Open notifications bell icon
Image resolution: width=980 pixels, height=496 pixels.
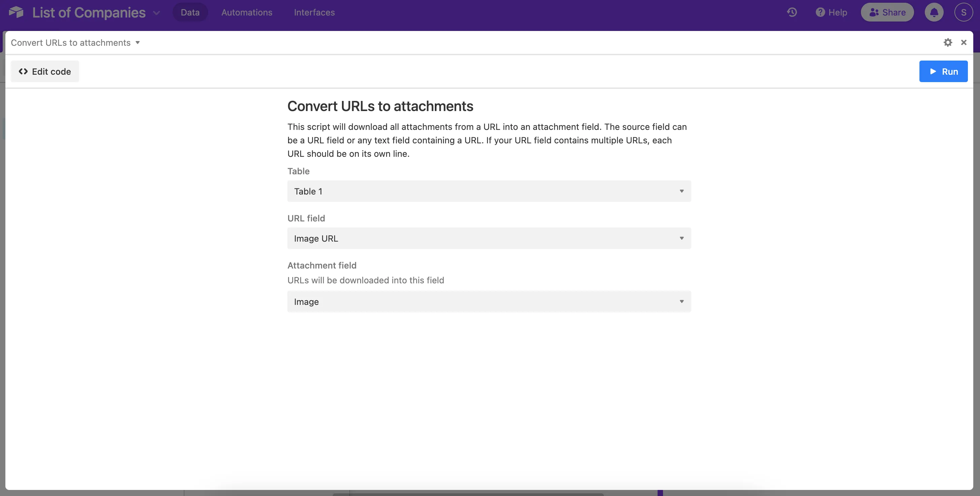934,12
